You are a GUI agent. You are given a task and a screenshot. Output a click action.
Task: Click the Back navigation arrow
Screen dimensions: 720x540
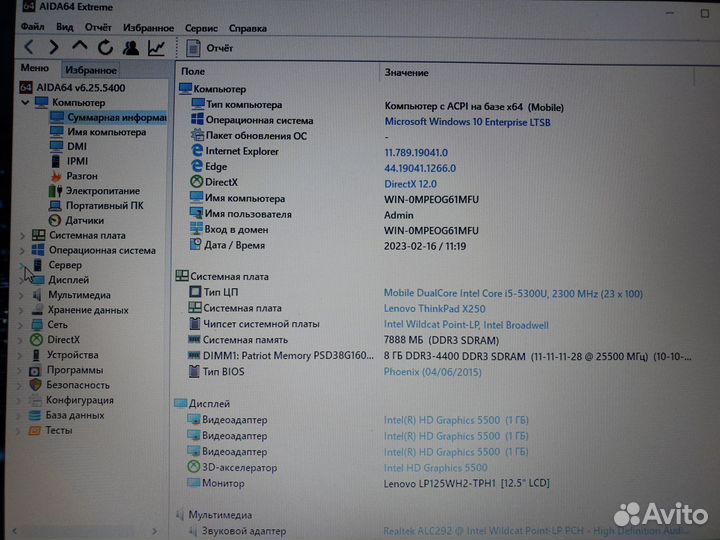click(x=29, y=47)
